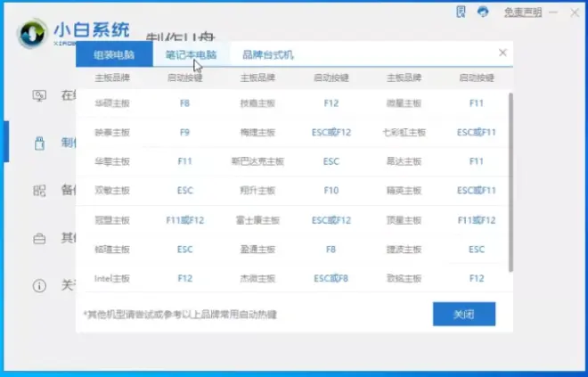
Task: Switch to the 组装电脑 tab
Action: (114, 54)
